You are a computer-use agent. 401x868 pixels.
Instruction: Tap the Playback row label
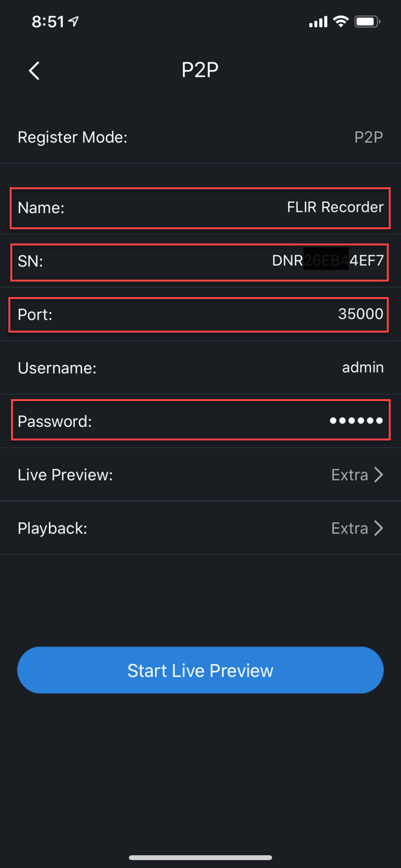tap(52, 528)
